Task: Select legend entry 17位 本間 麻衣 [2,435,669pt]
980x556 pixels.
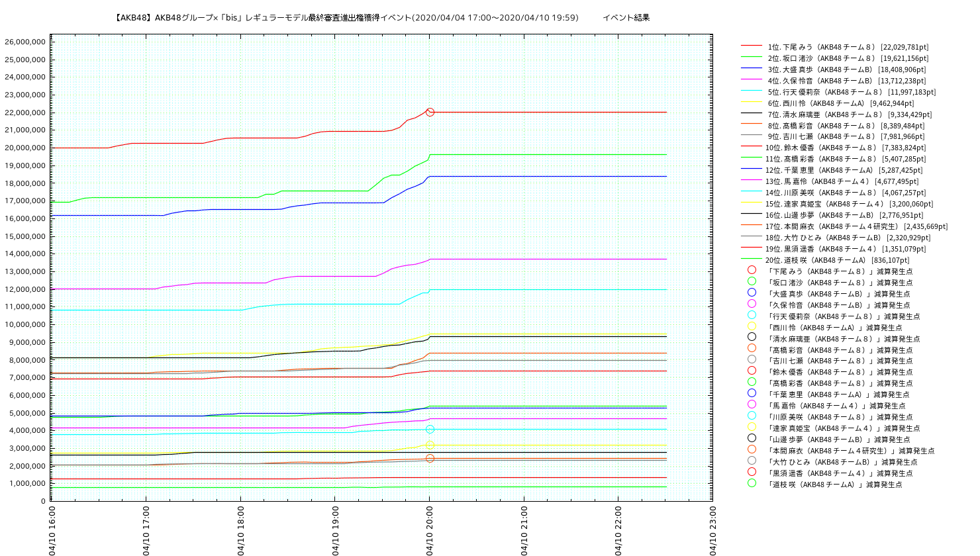Action: click(856, 226)
